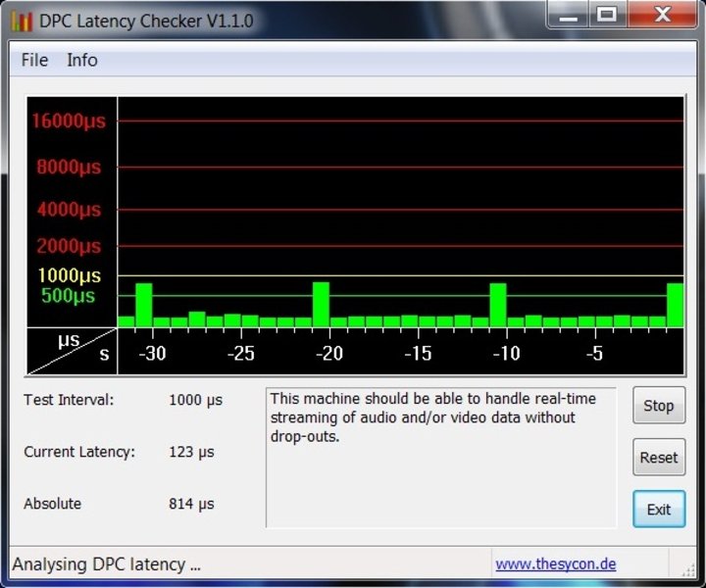The height and width of the screenshot is (588, 706).
Task: Click the 123 µs current latency value
Action: (191, 452)
